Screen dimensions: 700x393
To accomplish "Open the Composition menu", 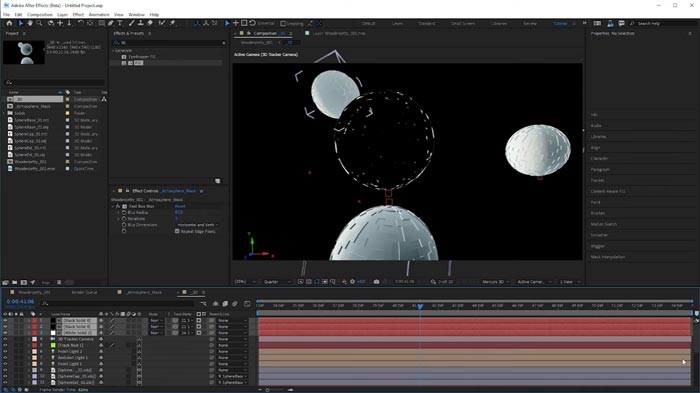I will click(x=39, y=15).
